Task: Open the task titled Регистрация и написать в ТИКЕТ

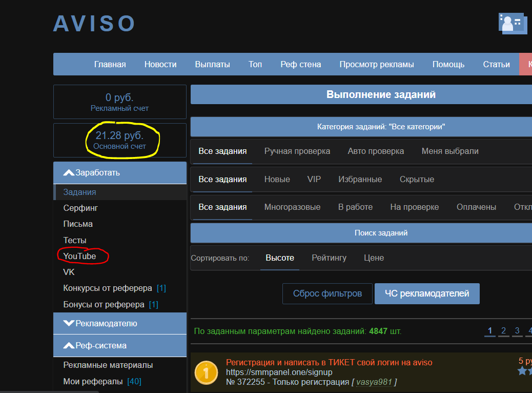Action: click(329, 362)
